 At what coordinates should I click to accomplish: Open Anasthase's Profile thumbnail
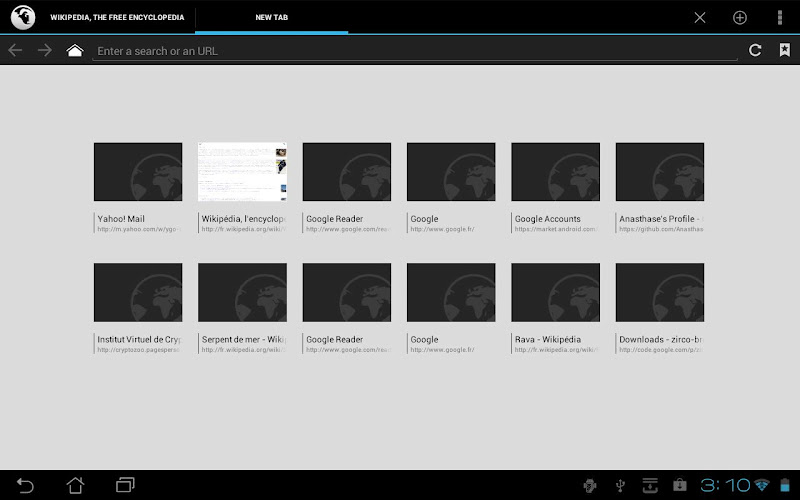tap(660, 172)
